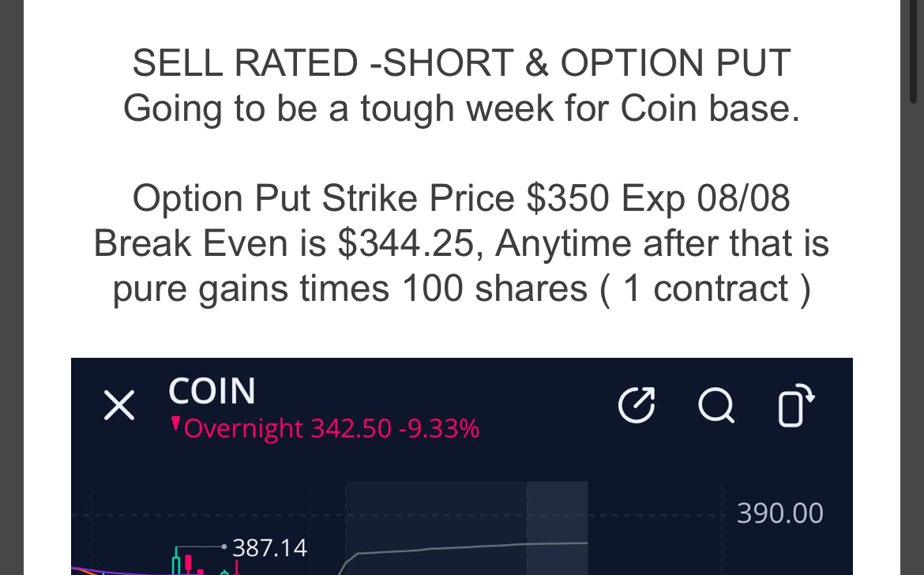Click the Option Put Strike Price $350 line
Screen dimensions: 924x575
461,198
